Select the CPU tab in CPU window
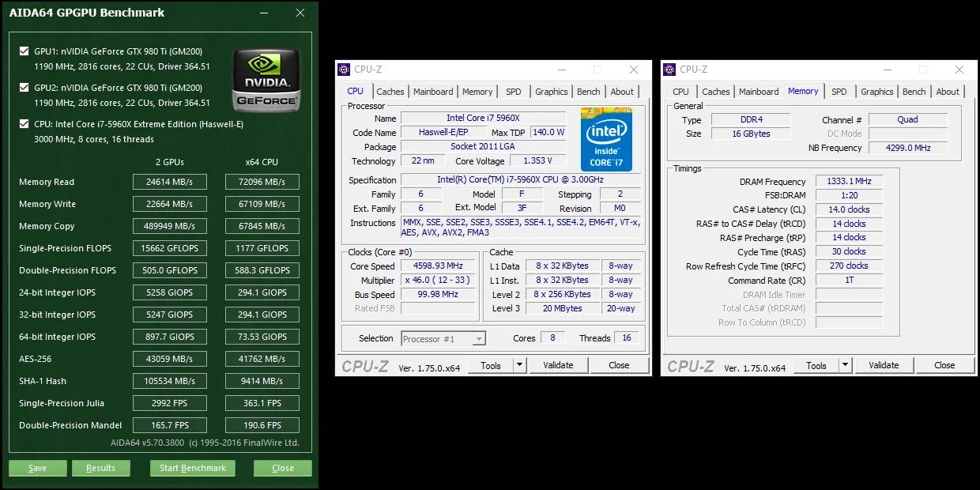980x490 pixels. [356, 91]
